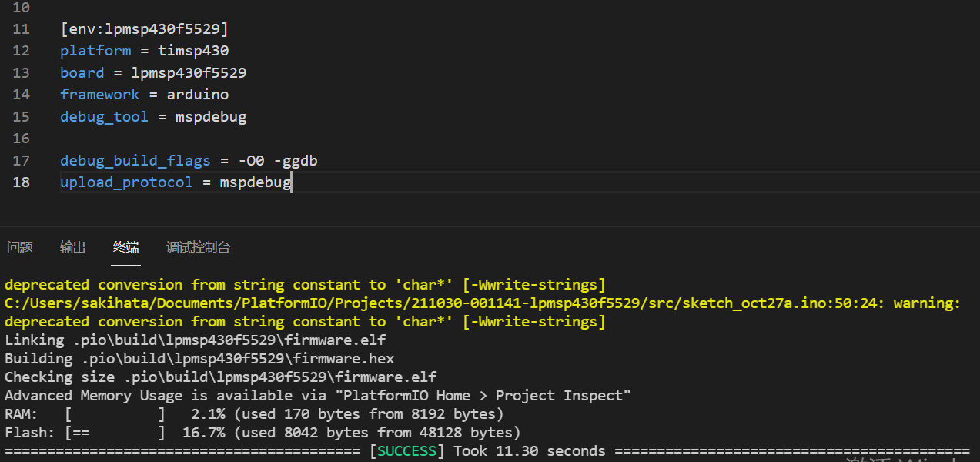Click the framework value arduino
Viewport: 980px width, 462px height.
coord(198,95)
